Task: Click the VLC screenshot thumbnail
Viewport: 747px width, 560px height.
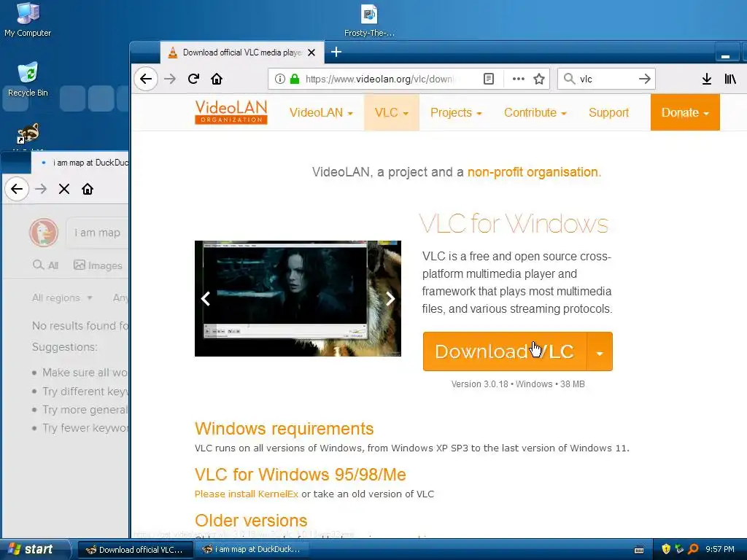Action: [x=298, y=298]
